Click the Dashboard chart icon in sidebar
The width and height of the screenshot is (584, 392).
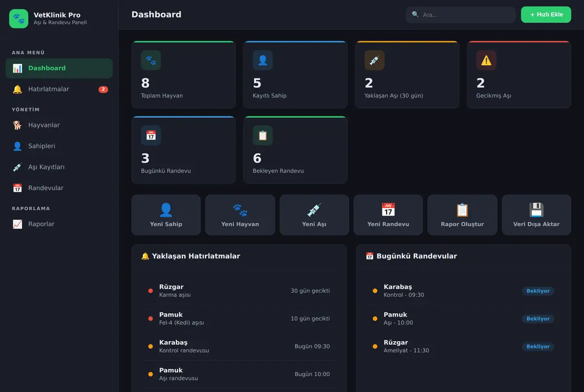18,68
